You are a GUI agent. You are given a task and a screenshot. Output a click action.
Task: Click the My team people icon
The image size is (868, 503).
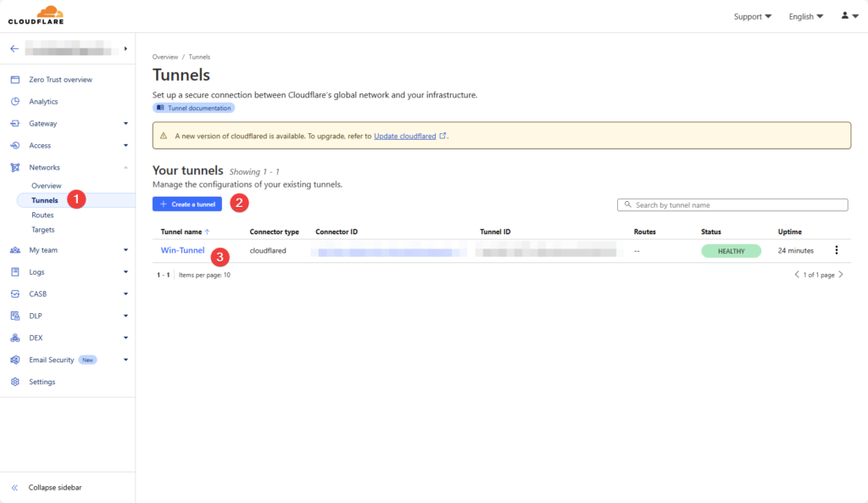[x=15, y=250]
